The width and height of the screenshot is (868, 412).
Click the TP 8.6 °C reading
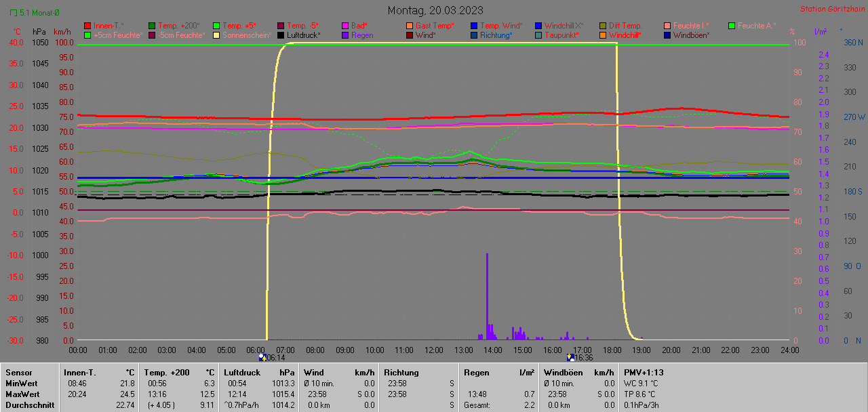click(640, 394)
